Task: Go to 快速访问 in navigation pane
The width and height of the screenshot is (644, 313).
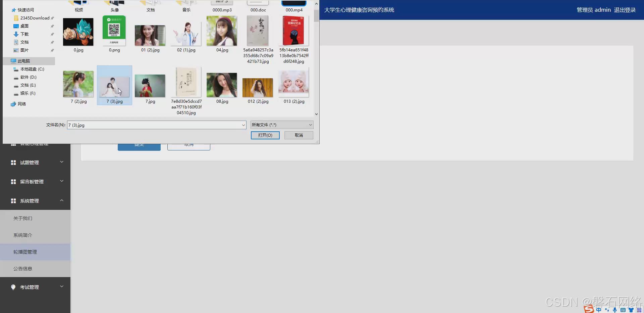Action: tap(25, 10)
